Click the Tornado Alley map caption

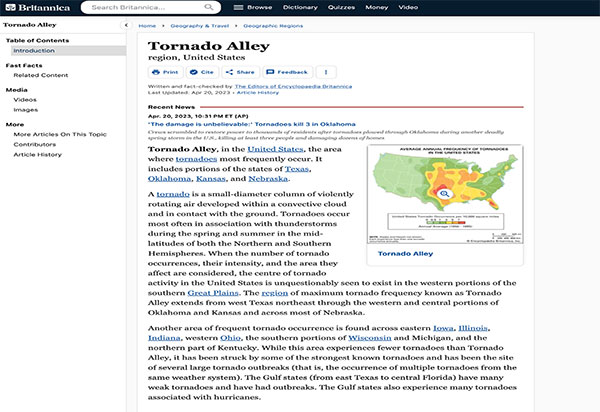coord(405,254)
